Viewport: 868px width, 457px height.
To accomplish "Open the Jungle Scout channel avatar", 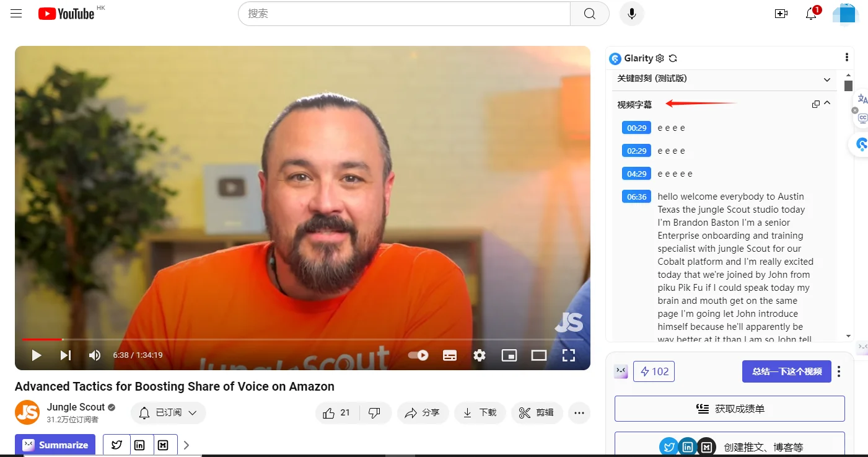I will click(x=27, y=412).
